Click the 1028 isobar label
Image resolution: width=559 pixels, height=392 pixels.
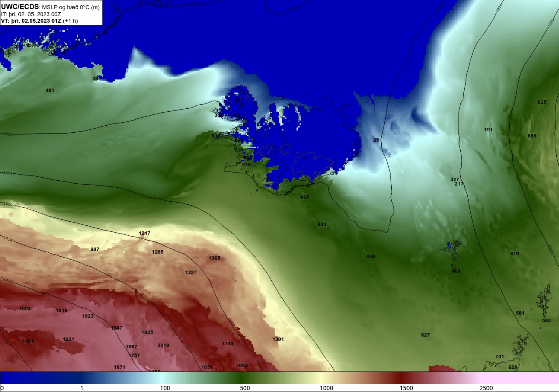click(8, 134)
